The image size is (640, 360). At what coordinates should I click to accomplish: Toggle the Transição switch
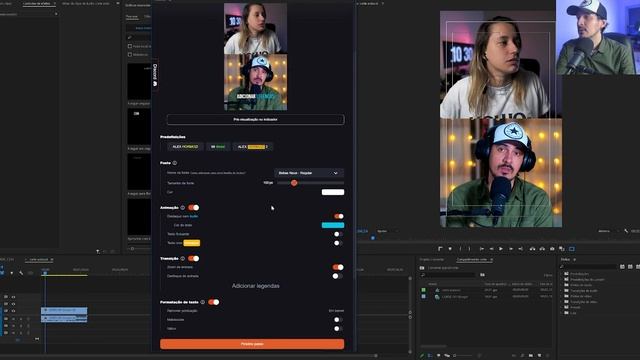click(x=193, y=258)
